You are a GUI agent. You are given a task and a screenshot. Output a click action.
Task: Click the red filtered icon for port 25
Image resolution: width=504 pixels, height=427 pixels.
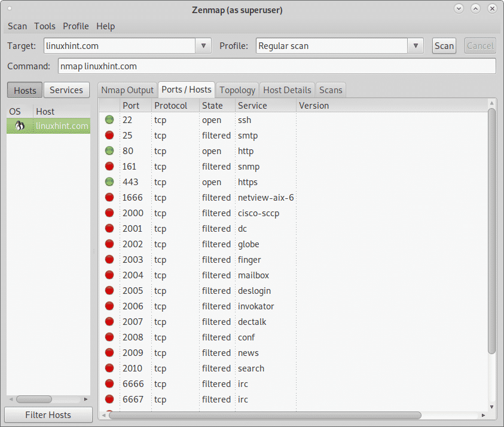tap(109, 136)
